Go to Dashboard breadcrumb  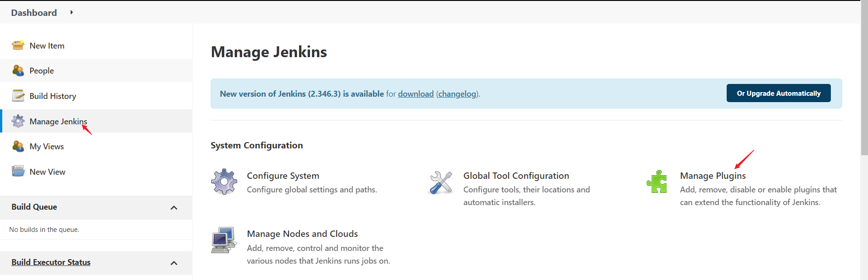[x=34, y=13]
